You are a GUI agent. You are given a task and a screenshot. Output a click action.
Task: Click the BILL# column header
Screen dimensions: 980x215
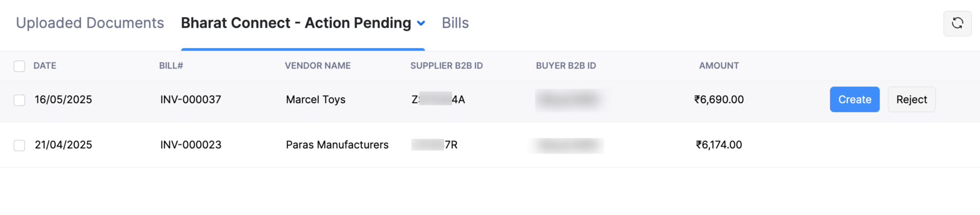171,65
